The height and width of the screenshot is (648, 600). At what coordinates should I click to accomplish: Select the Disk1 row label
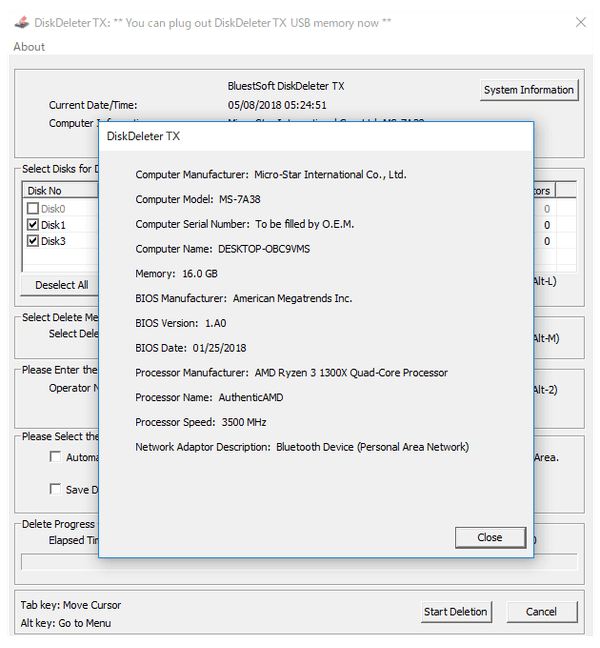(x=53, y=225)
